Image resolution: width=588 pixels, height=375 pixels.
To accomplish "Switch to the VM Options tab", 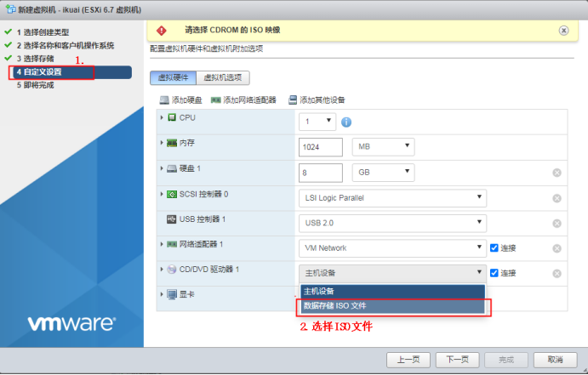I will point(225,78).
